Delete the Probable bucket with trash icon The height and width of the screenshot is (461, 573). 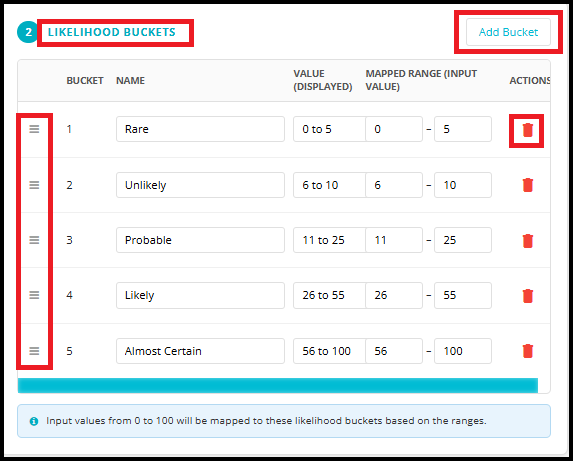[x=527, y=241]
